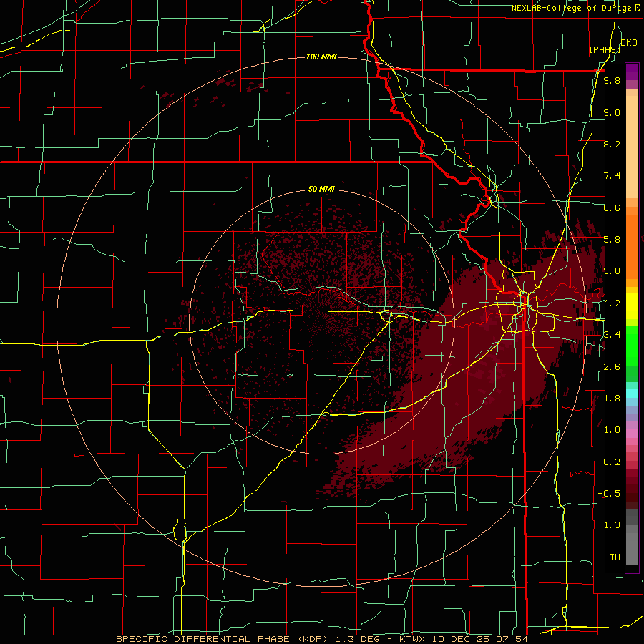Click the 7.4 value on the color scale
The width and height of the screenshot is (644, 644).
tap(612, 176)
